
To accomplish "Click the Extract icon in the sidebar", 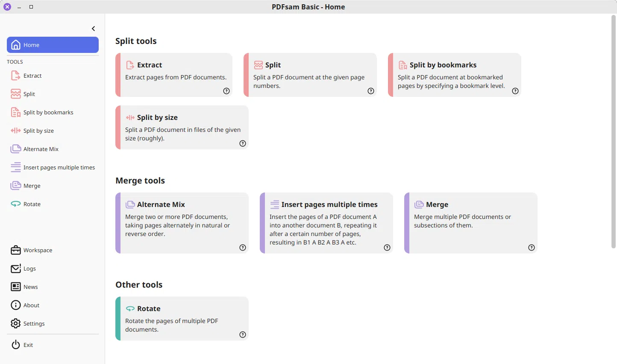I will pyautogui.click(x=16, y=76).
